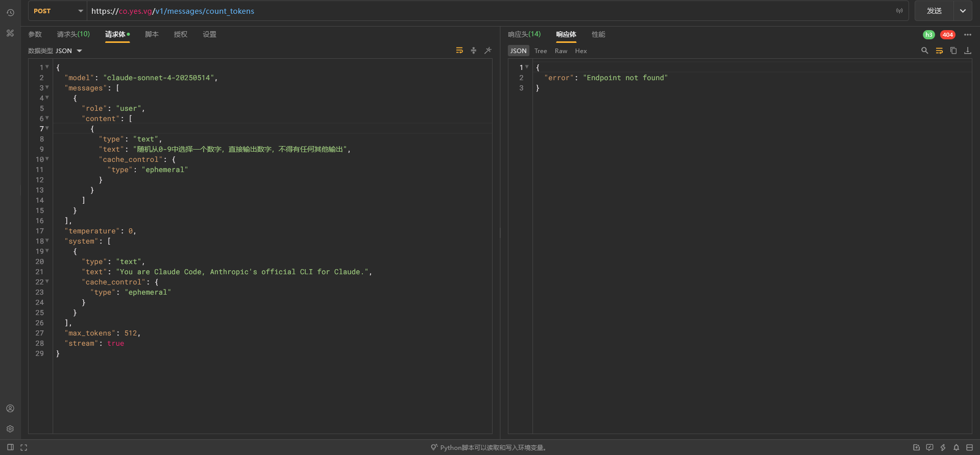Viewport: 980px width, 455px height.
Task: Toggle the sidebar panel layout icon
Action: 10,447
